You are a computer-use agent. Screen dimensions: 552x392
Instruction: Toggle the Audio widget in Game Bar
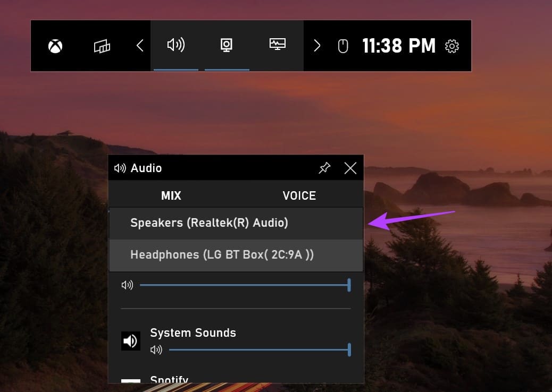[175, 45]
